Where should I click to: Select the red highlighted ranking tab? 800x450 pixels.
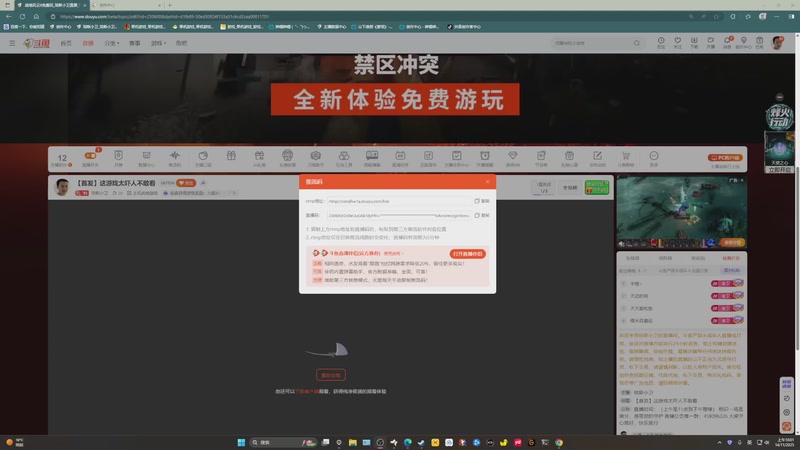(731, 258)
